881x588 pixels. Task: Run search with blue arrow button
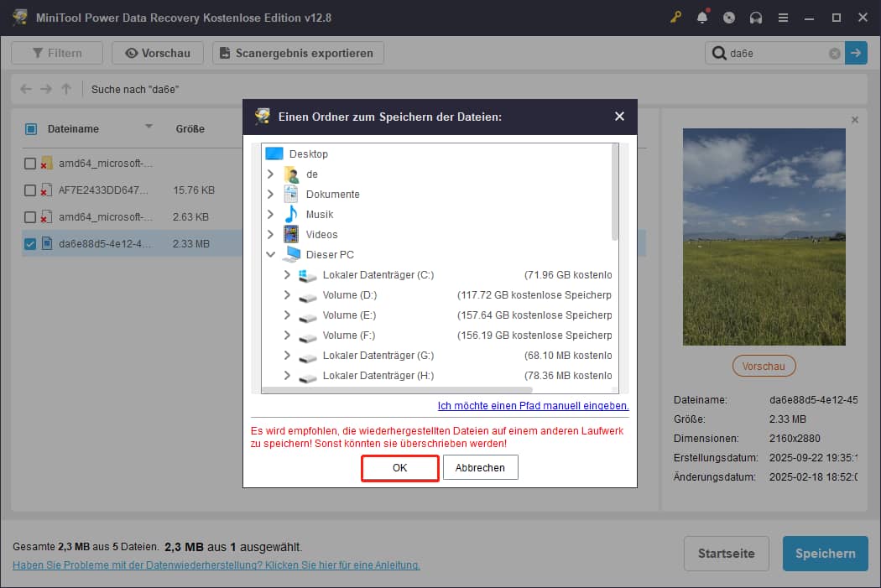tap(856, 53)
